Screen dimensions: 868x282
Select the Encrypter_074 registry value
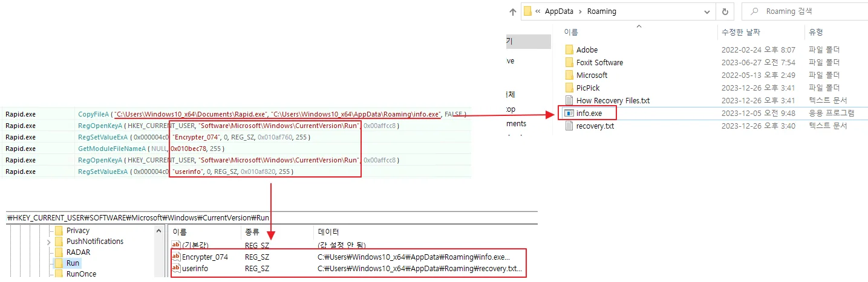click(204, 257)
